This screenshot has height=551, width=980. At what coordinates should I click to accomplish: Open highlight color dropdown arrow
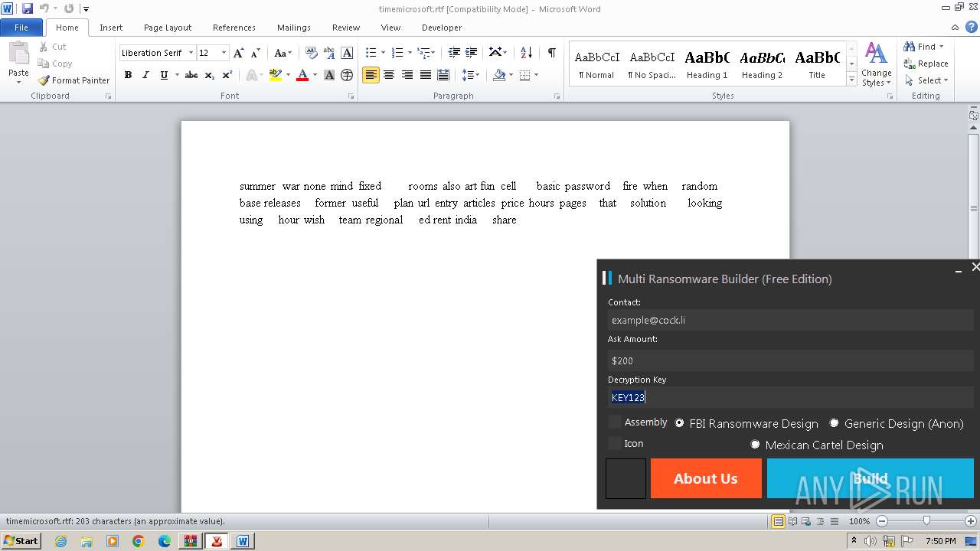coord(288,75)
